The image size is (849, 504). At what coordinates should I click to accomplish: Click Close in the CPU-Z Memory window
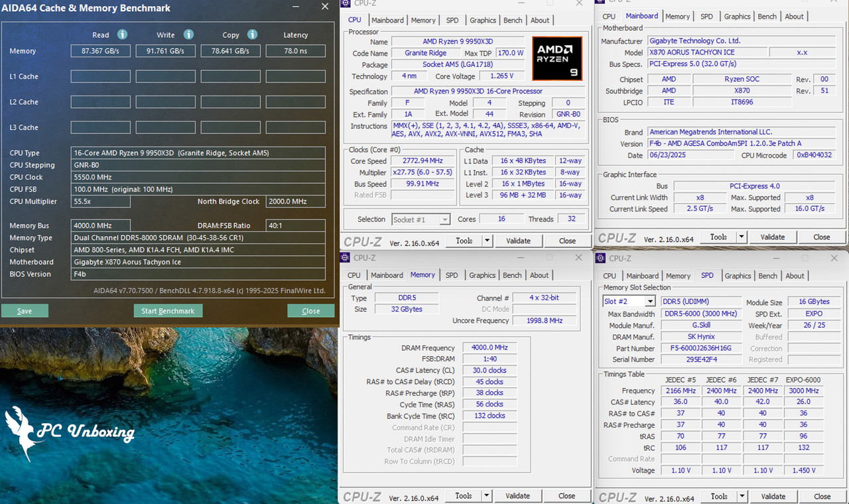(x=566, y=495)
